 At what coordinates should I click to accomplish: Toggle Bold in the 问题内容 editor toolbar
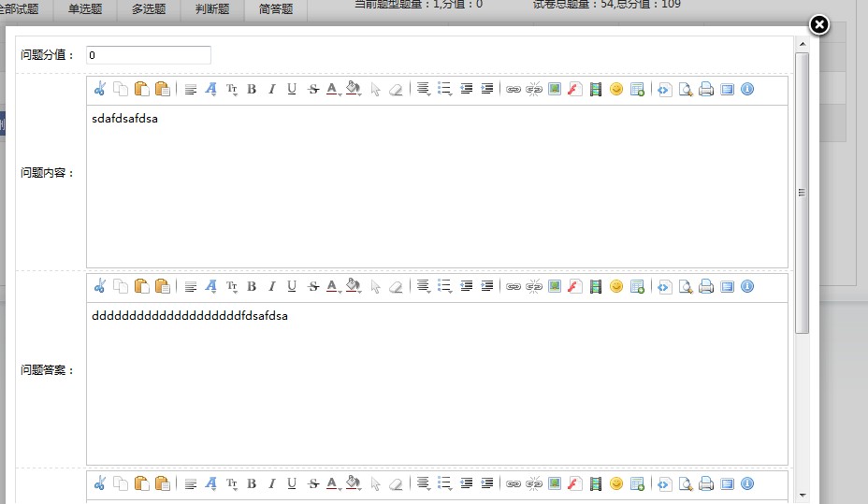pos(252,89)
